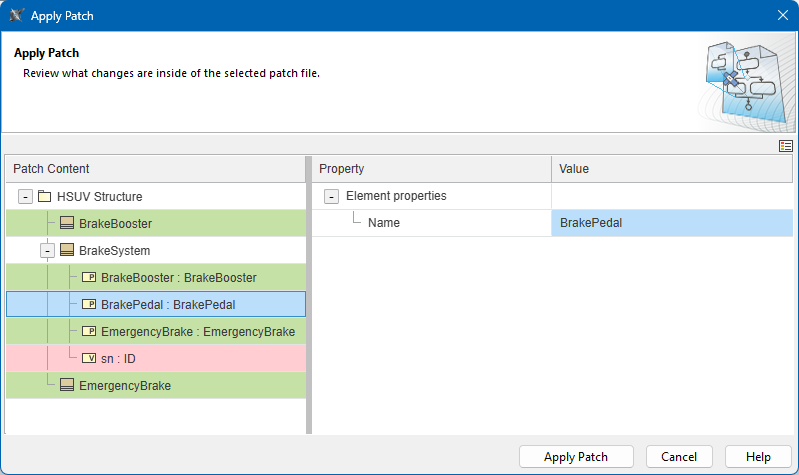The width and height of the screenshot is (799, 475).
Task: Click the EmergencyBrake block icon
Action: click(x=67, y=385)
